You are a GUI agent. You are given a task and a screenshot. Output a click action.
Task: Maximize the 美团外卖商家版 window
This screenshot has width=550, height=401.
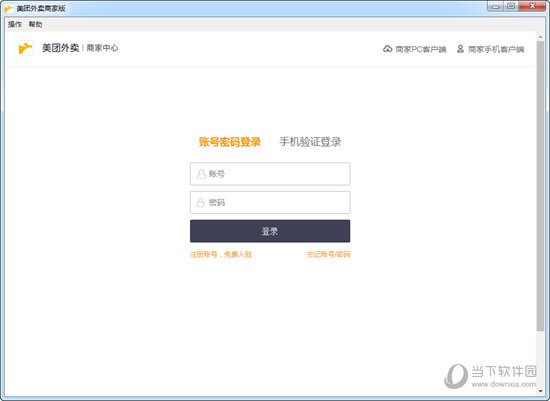[511, 6]
